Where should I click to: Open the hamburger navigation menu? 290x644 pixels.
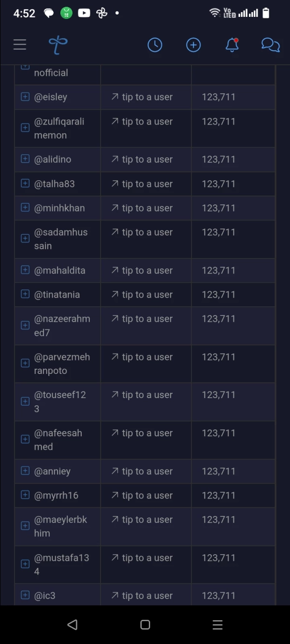(x=20, y=44)
